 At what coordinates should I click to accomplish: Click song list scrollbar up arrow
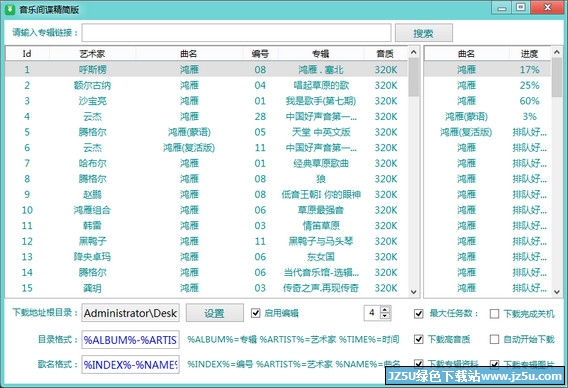pyautogui.click(x=413, y=53)
